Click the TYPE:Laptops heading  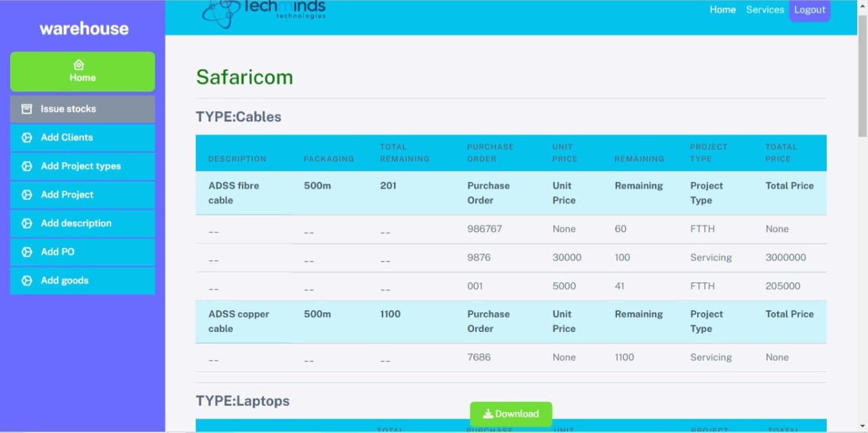[243, 401]
